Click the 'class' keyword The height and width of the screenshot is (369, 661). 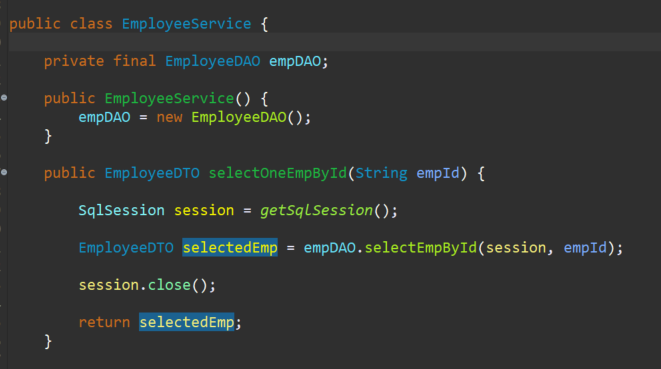(x=91, y=24)
